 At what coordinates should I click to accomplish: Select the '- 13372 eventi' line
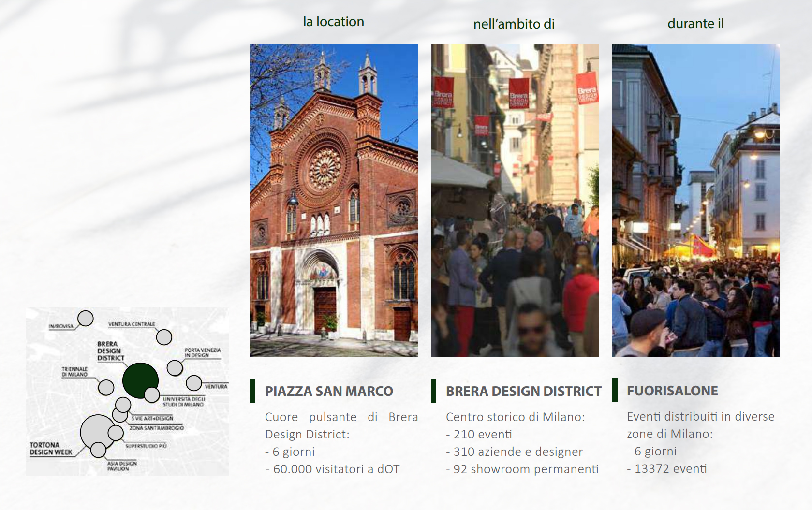[x=667, y=468]
